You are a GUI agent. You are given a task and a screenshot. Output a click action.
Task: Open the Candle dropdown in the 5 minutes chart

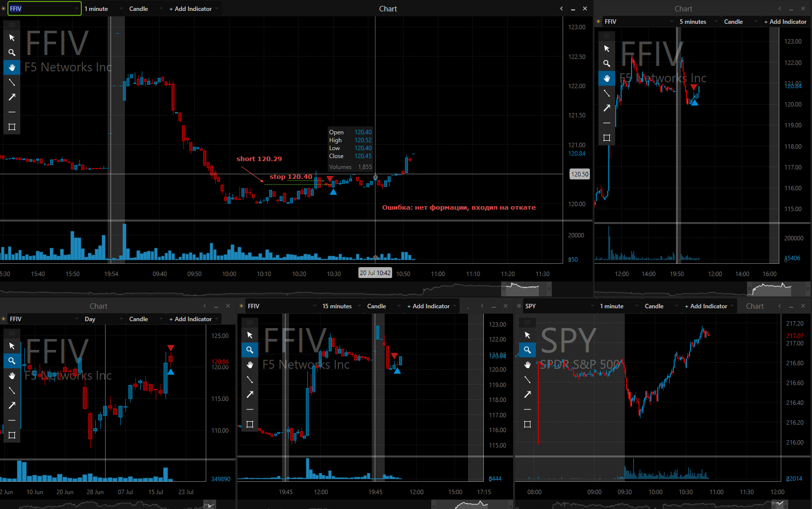[x=740, y=22]
